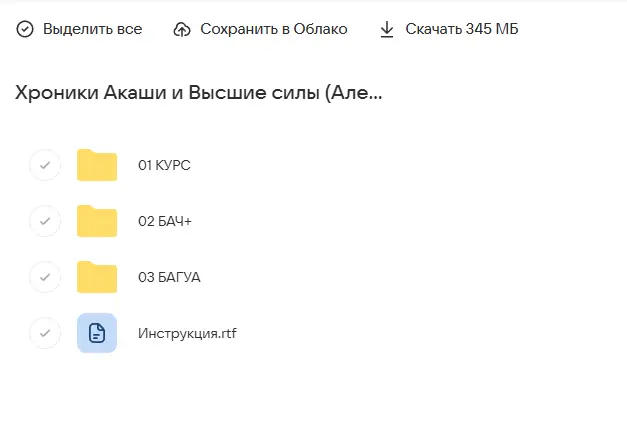Tick the checkbox for 01 КУРС
The height and width of the screenshot is (442, 627).
45,165
